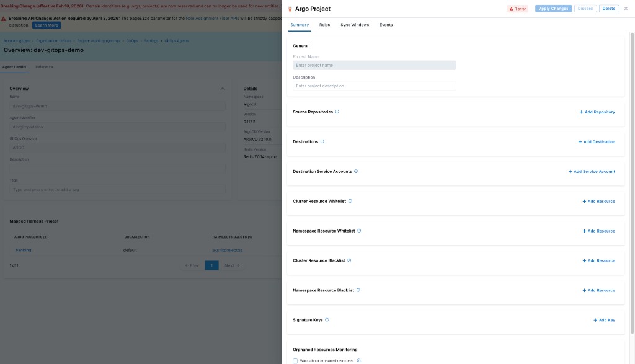Click the Cluster Resource Blacklist info icon
The height and width of the screenshot is (364, 635).
click(x=349, y=260)
